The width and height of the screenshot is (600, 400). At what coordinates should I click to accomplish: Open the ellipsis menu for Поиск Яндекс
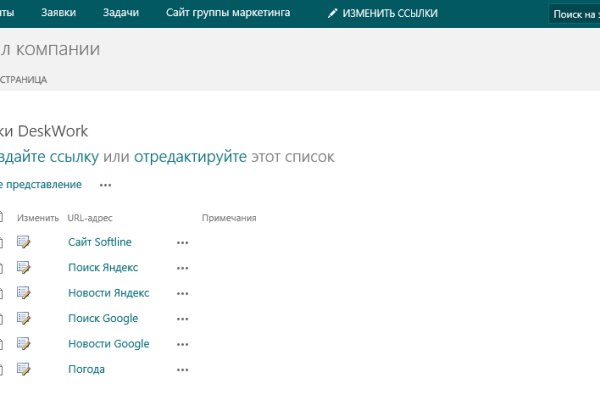[182, 268]
